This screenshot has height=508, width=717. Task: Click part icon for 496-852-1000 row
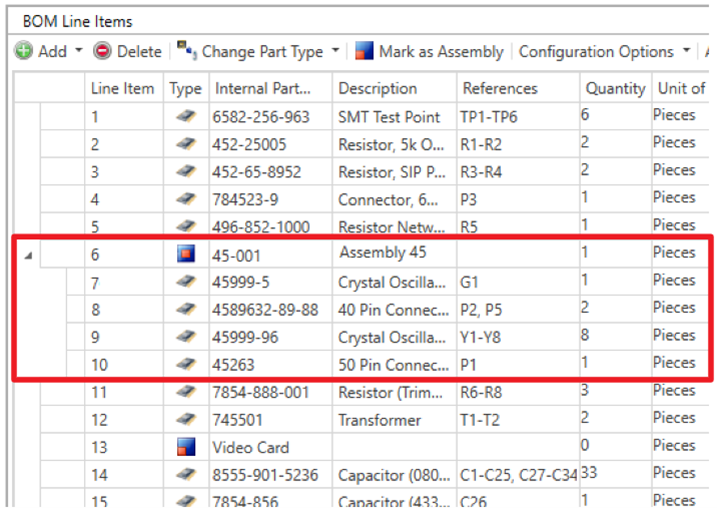pyautogui.click(x=186, y=225)
